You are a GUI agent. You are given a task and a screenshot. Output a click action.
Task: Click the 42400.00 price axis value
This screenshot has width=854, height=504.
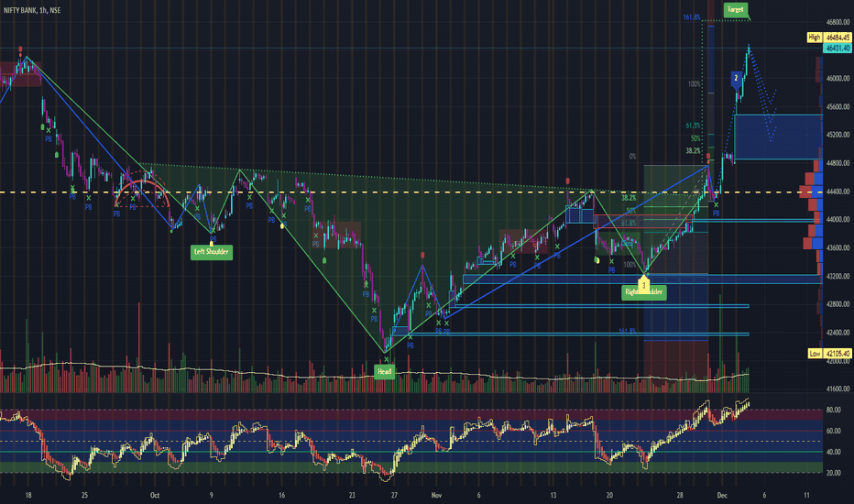[838, 333]
